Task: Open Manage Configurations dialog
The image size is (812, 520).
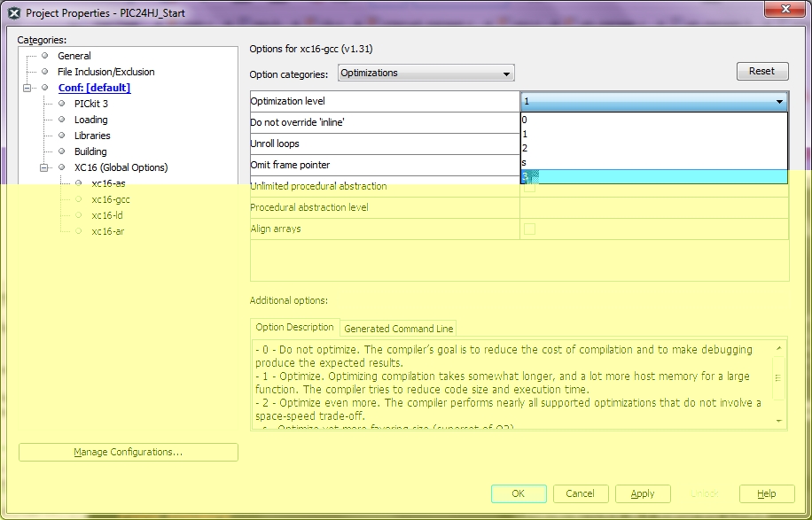Action: pyautogui.click(x=129, y=452)
